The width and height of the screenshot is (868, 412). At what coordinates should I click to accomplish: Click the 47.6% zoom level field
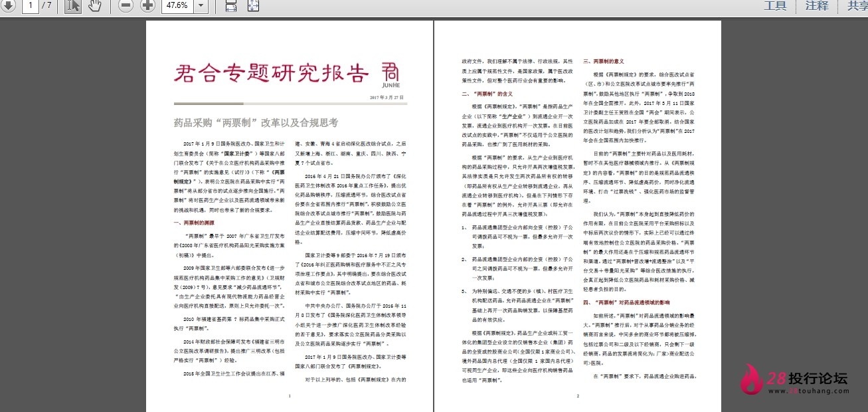(x=177, y=5)
